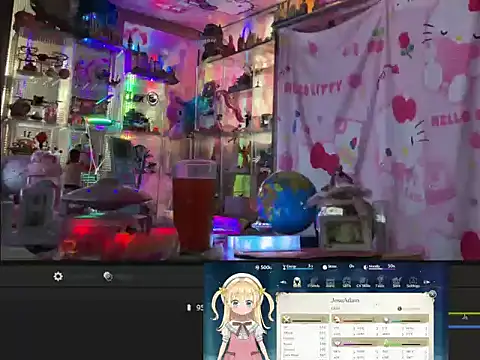Click the red stat bar in status panel
The height and width of the screenshot is (360, 480).
coord(358,321)
